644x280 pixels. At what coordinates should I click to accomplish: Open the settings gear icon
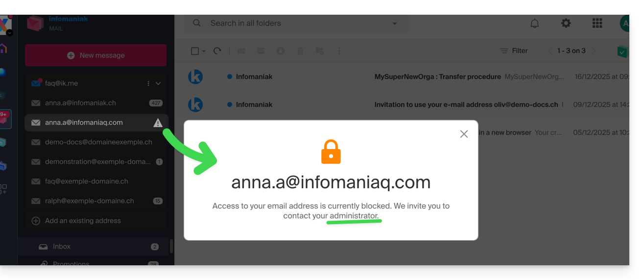tap(566, 23)
